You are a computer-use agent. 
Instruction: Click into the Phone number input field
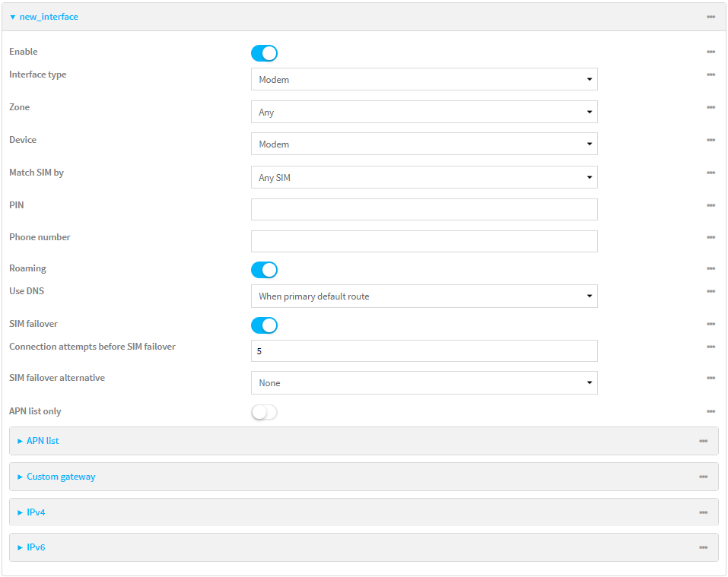point(424,241)
